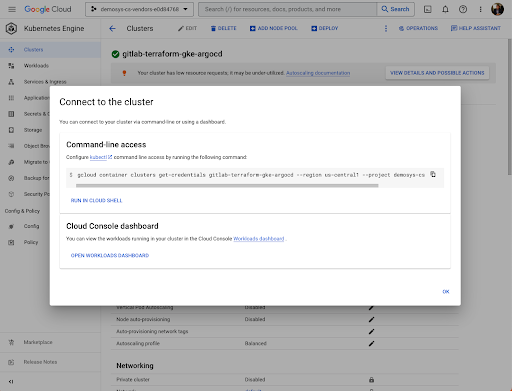Open the notifications bell
Screen dimensions: 512x391
point(445,9)
